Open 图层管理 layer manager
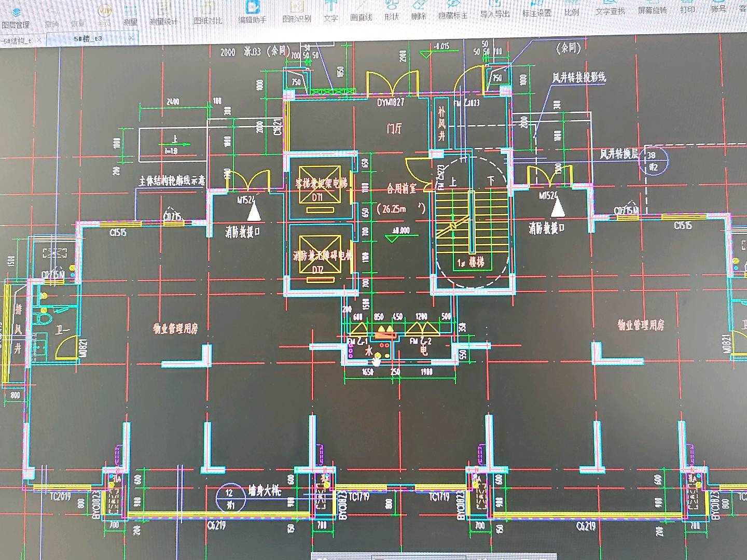 pos(16,18)
